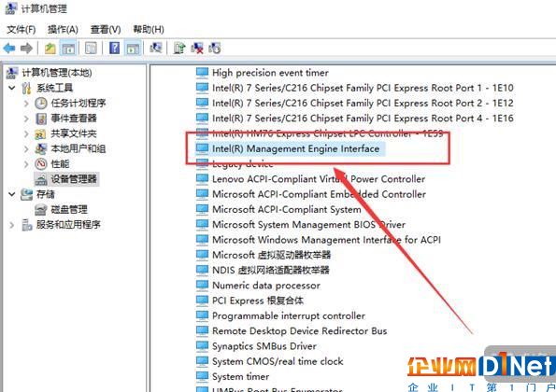Image resolution: width=556 pixels, height=392 pixels.
Task: Select 系统工具 in the tree
Action: pyautogui.click(x=54, y=88)
